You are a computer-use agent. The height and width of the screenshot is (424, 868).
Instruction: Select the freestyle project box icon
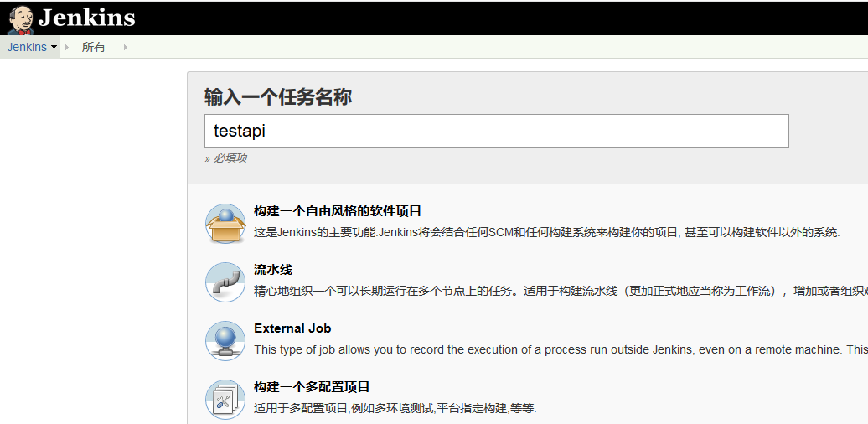(x=225, y=224)
